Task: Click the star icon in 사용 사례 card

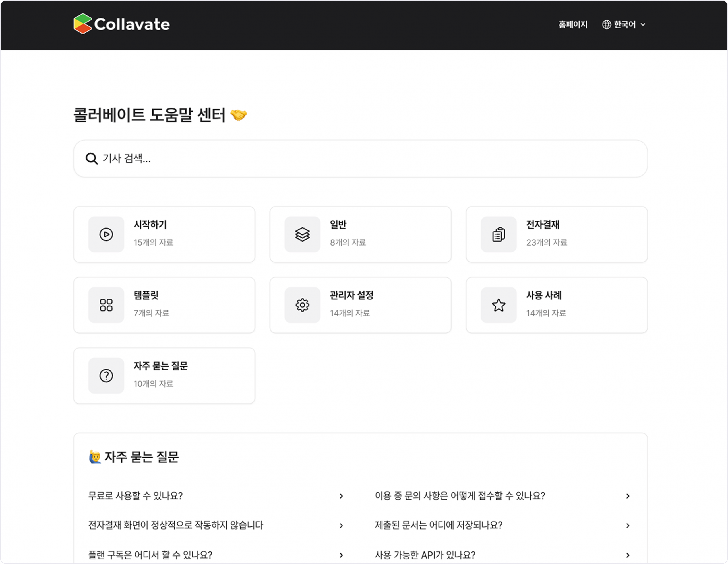Action: coord(498,305)
